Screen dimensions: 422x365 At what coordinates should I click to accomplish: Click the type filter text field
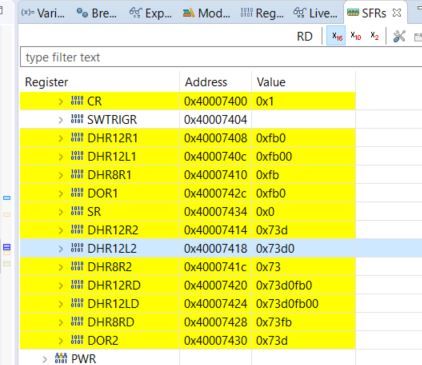[220, 57]
